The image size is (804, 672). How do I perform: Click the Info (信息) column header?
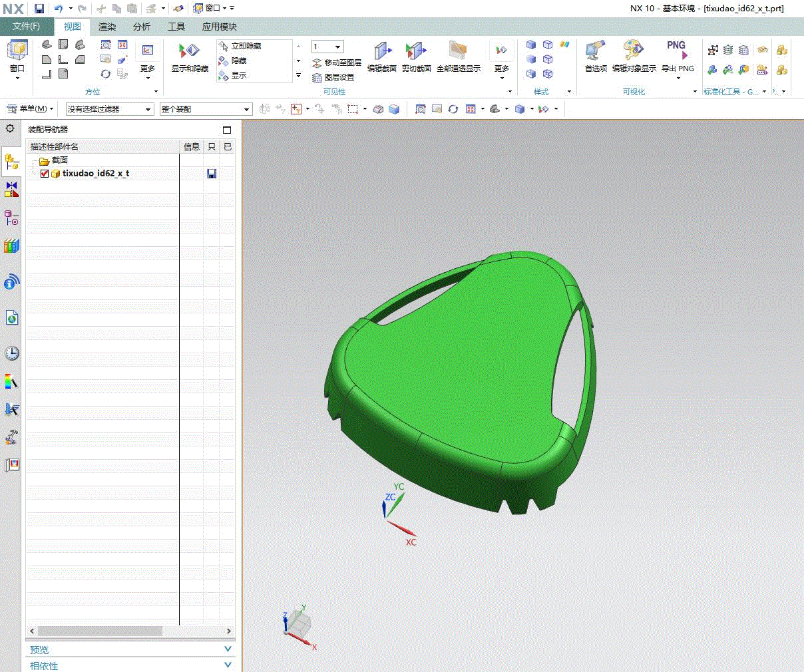click(x=192, y=146)
